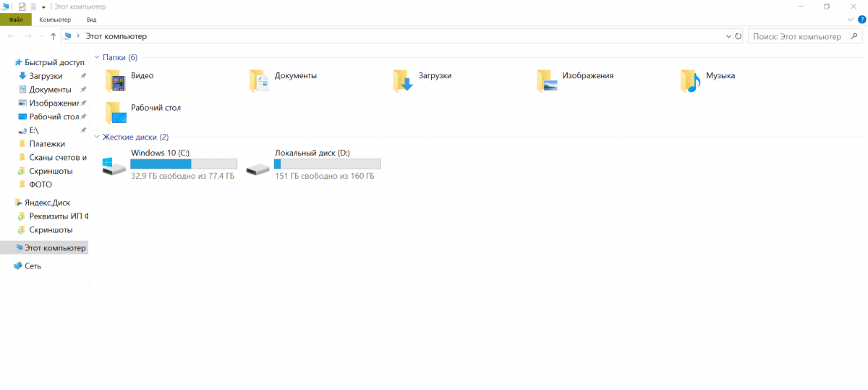Go back with the left arrow
The image size is (868, 390).
coord(11,36)
